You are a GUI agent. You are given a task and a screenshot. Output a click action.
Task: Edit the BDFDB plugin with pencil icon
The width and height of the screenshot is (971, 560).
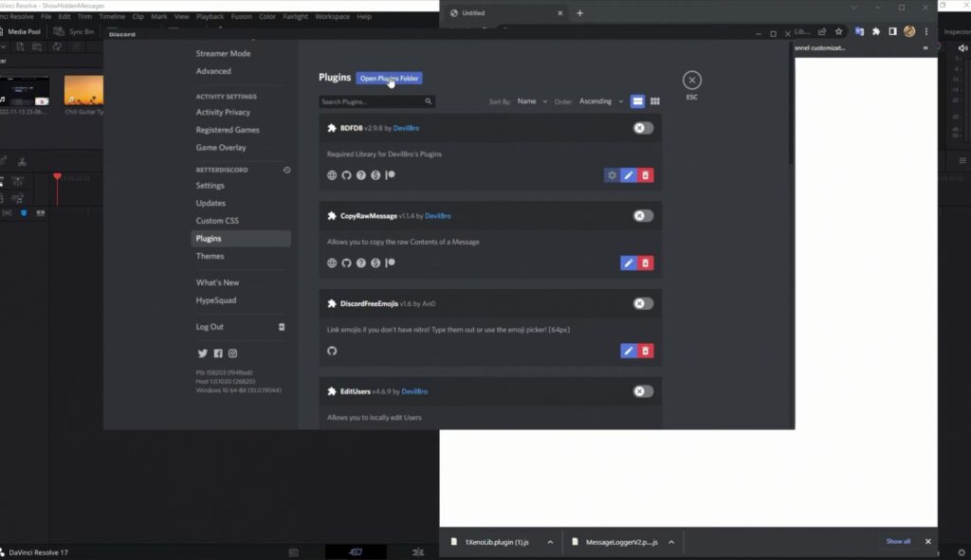coord(629,175)
